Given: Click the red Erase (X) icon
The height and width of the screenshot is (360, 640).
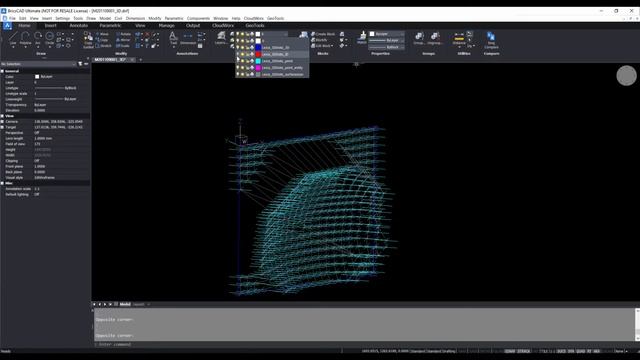Looking at the screenshot, I should coord(147,34).
